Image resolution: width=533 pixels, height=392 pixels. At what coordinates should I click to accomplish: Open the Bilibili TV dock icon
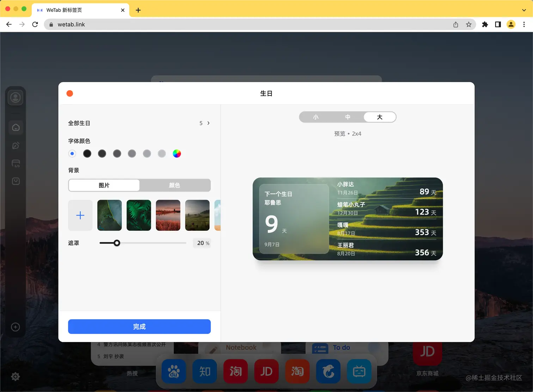click(x=359, y=371)
